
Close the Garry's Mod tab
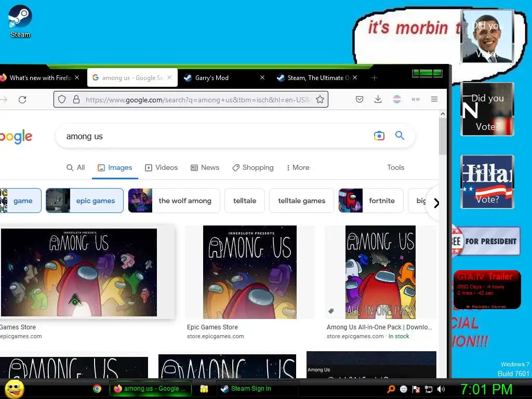(x=262, y=78)
